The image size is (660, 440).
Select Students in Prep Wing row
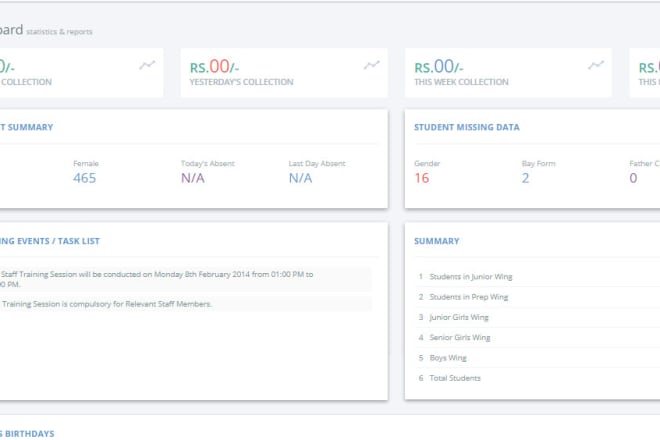[537, 297]
